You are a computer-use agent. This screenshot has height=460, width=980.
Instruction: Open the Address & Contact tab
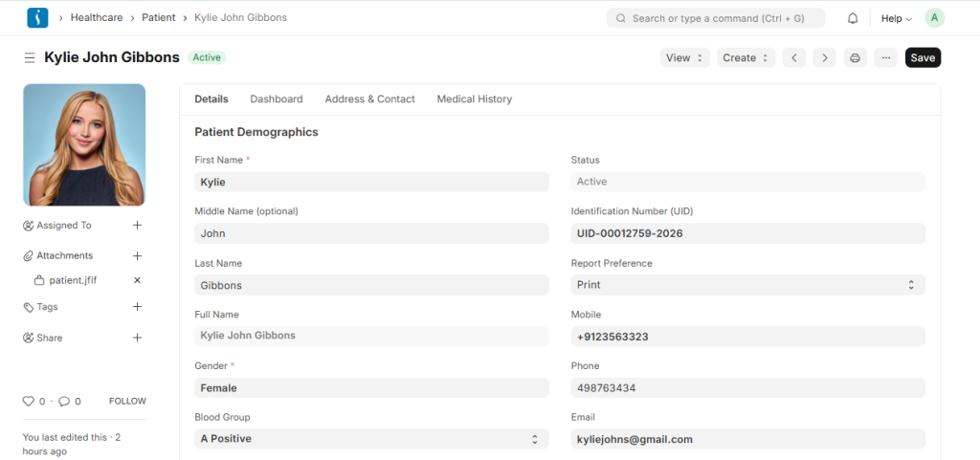[x=369, y=99]
